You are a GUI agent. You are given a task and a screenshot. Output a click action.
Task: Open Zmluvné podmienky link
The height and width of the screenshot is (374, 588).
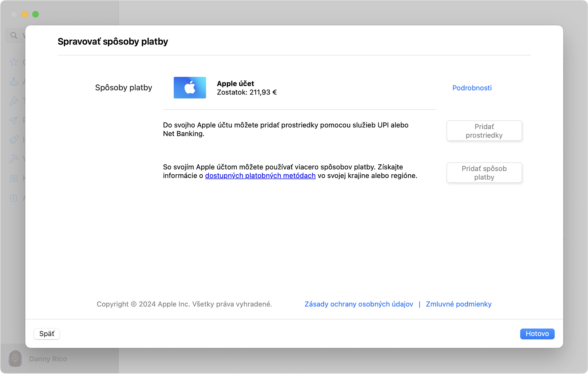point(458,304)
